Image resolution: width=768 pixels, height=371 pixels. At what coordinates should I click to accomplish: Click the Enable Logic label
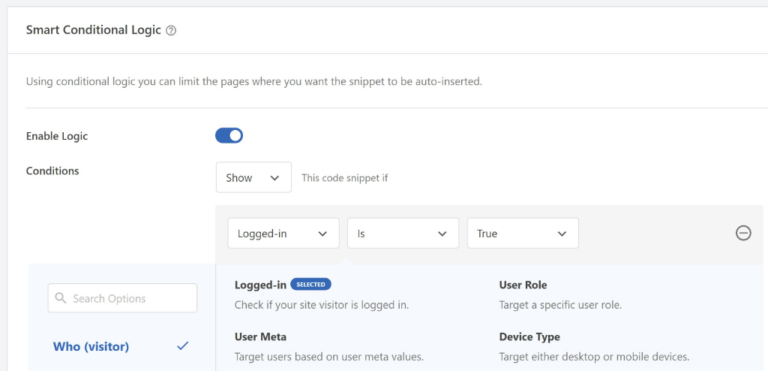57,136
